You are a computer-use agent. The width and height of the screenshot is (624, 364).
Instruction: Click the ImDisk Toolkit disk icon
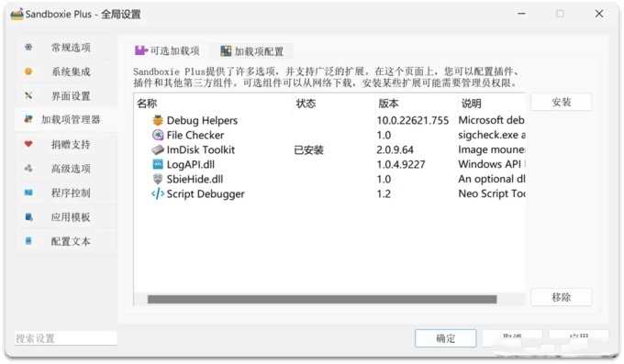tap(158, 149)
